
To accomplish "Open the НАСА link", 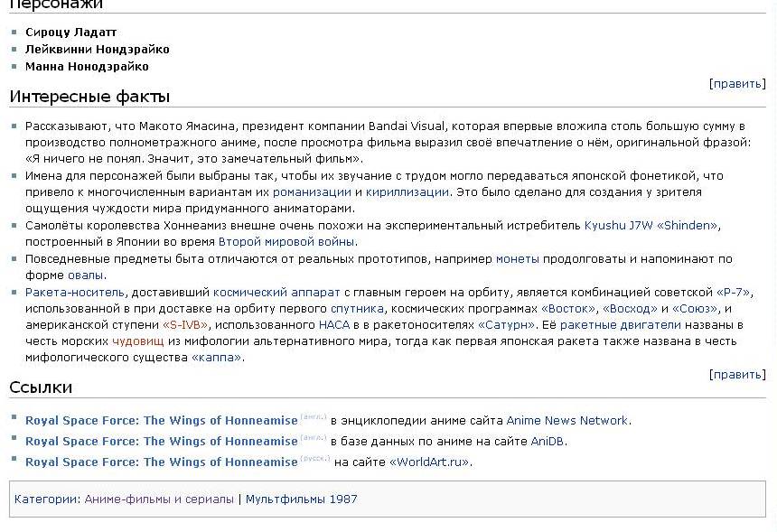I will (x=333, y=325).
